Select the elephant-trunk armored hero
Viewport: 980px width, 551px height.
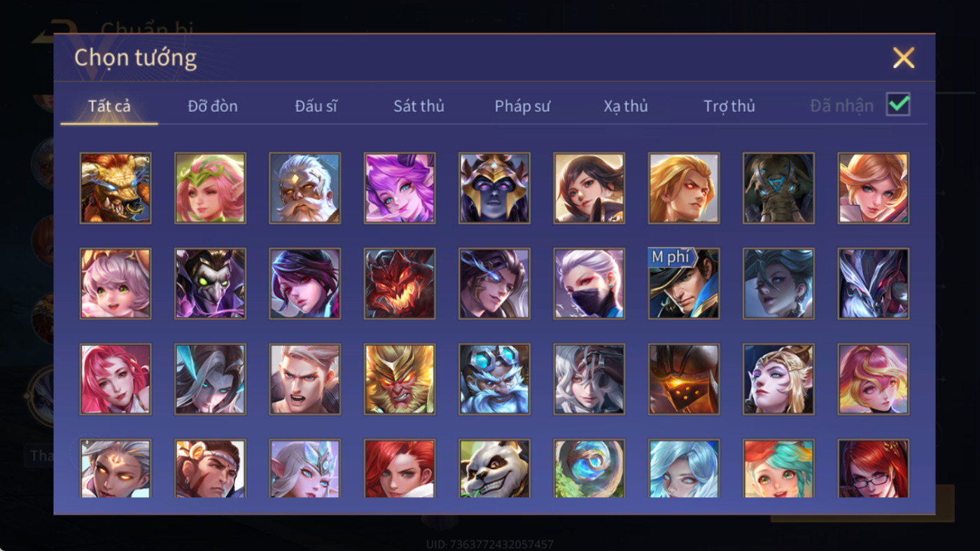click(x=778, y=188)
